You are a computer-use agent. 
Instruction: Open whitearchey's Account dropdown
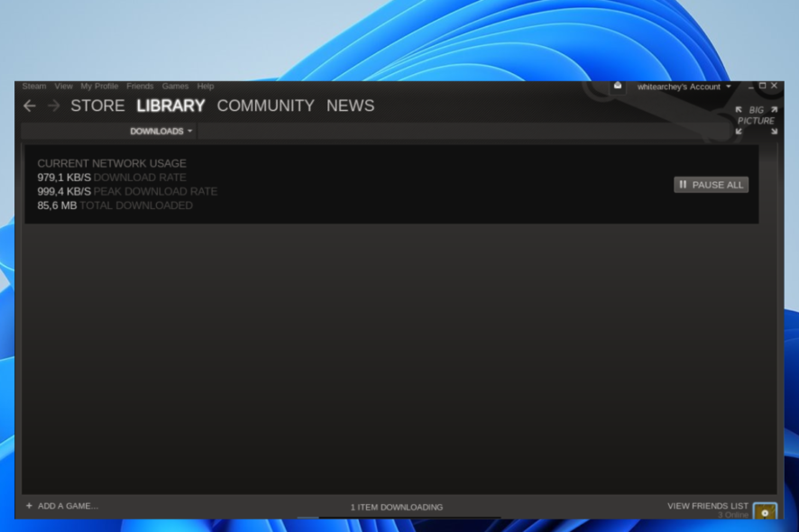click(684, 87)
